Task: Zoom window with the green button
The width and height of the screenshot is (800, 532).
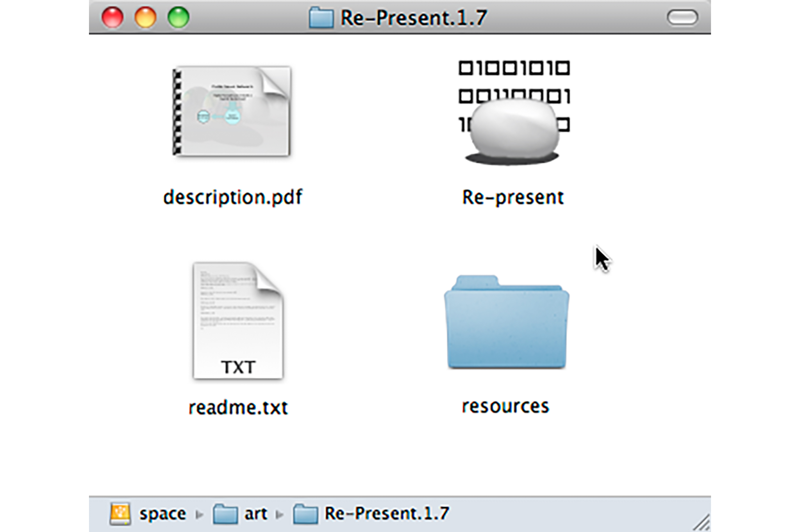Action: (179, 18)
